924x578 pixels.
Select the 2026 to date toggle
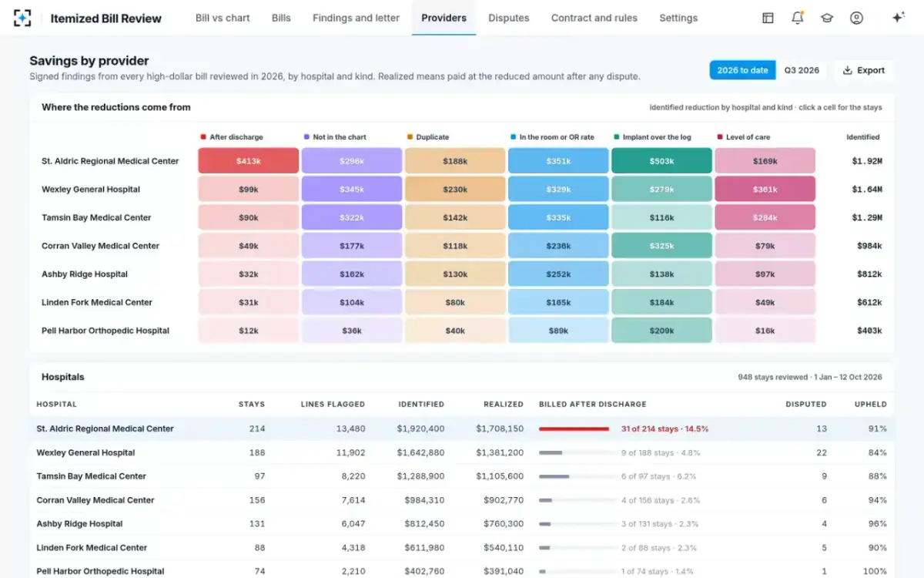(x=742, y=70)
